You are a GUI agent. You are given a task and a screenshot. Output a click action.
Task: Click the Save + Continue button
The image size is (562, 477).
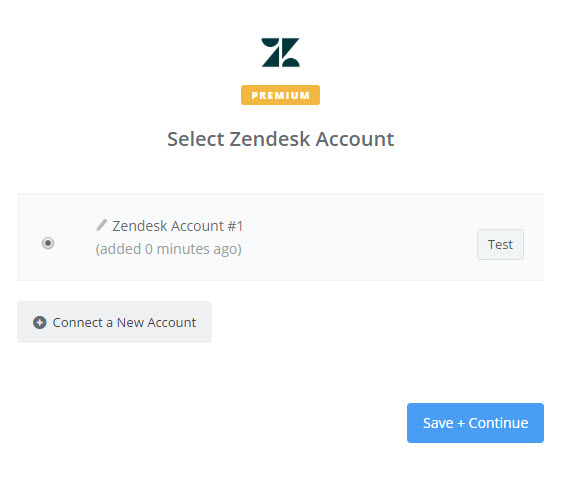pyautogui.click(x=475, y=423)
